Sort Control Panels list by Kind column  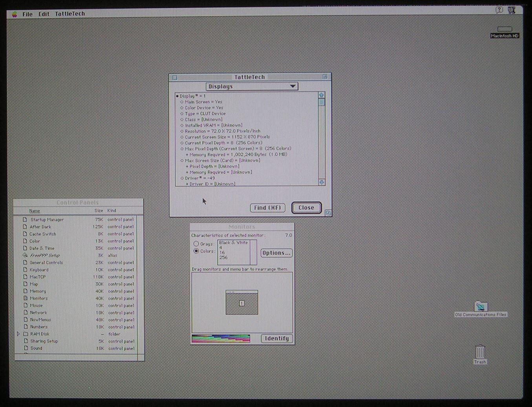tap(112, 211)
